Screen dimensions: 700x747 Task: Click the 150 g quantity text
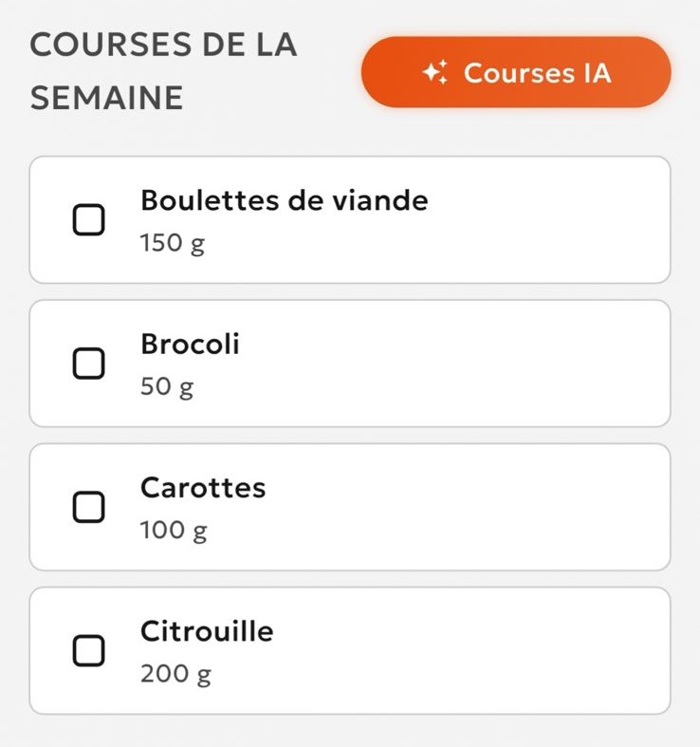pos(173,244)
